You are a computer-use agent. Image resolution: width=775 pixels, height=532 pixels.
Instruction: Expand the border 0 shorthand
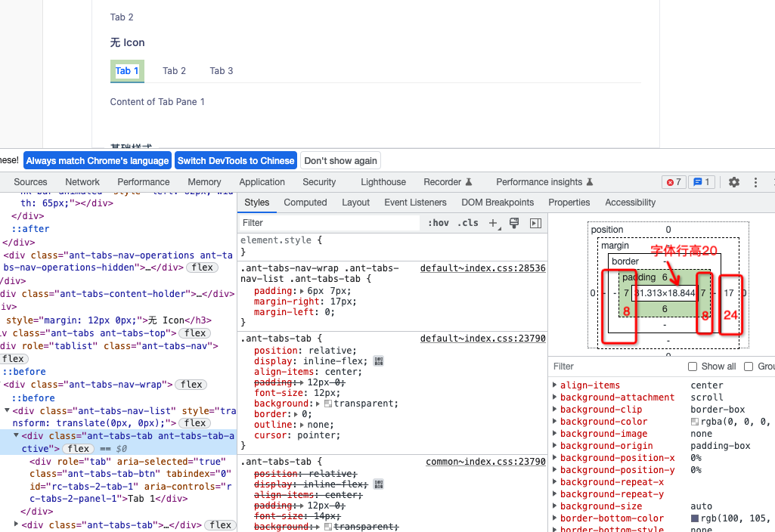[x=296, y=414]
